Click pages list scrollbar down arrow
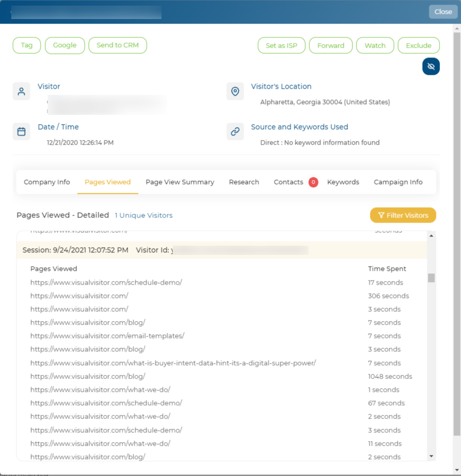The width and height of the screenshot is (461, 476). coord(431,456)
